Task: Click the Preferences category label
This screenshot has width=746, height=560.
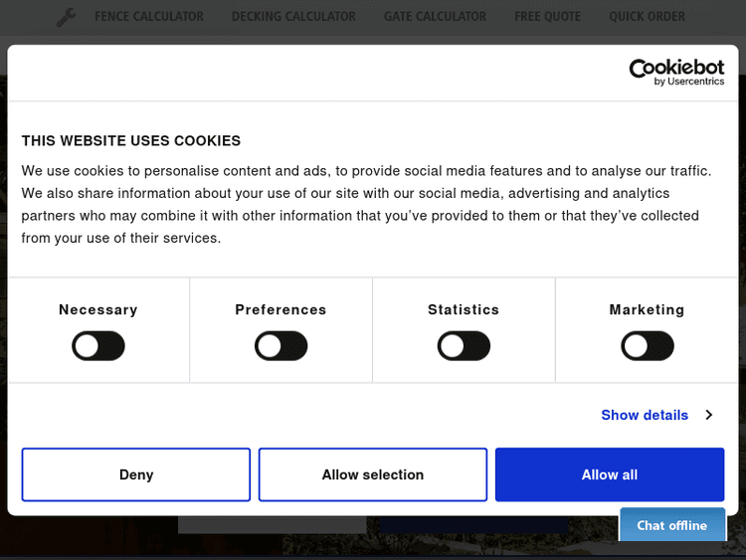Action: [x=280, y=309]
